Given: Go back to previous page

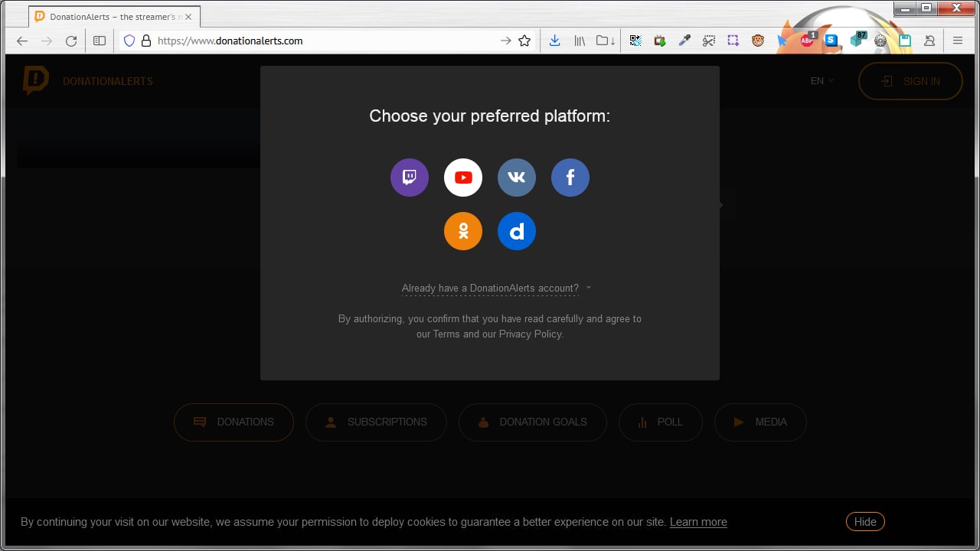Looking at the screenshot, I should (x=22, y=41).
